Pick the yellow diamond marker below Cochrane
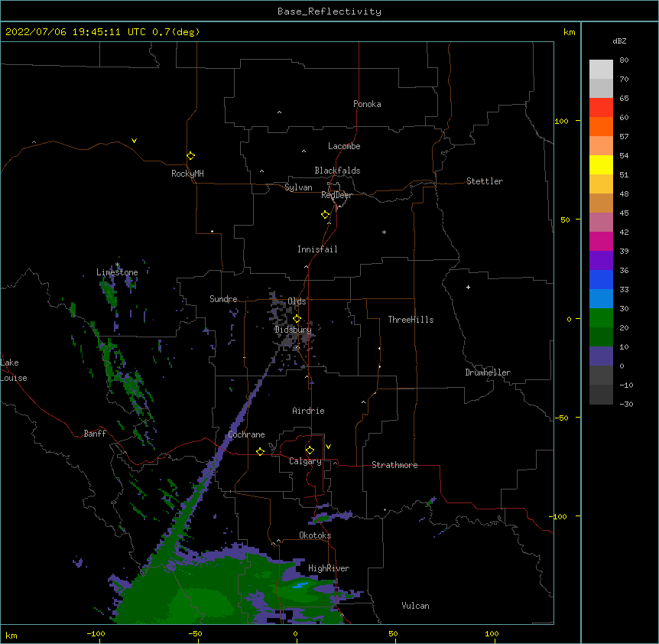This screenshot has height=644, width=659. click(x=260, y=451)
